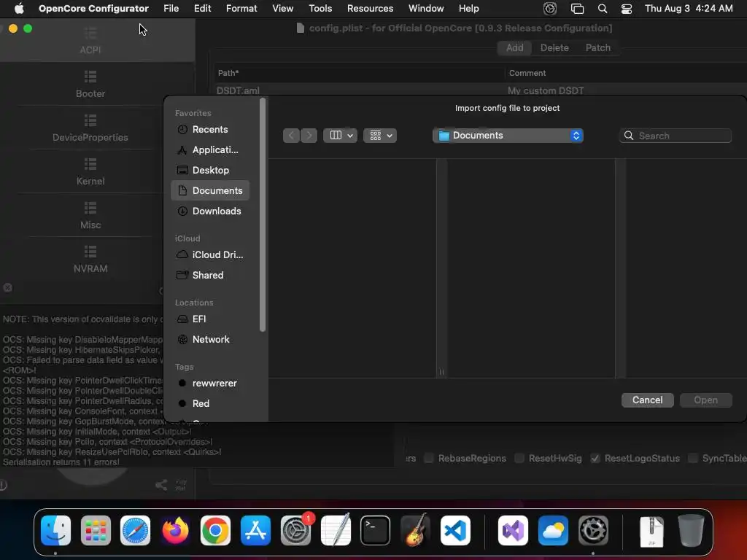Go back in file dialog
This screenshot has width=747, height=560.
pos(291,136)
